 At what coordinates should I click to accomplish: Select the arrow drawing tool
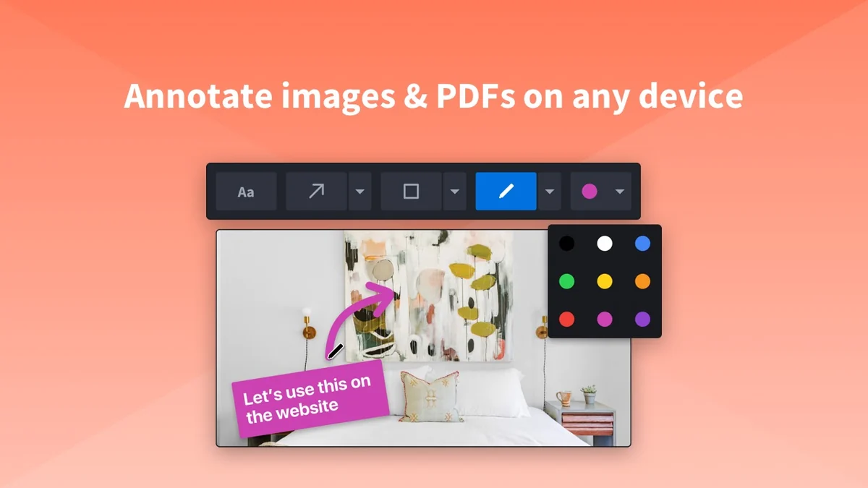[x=316, y=192]
